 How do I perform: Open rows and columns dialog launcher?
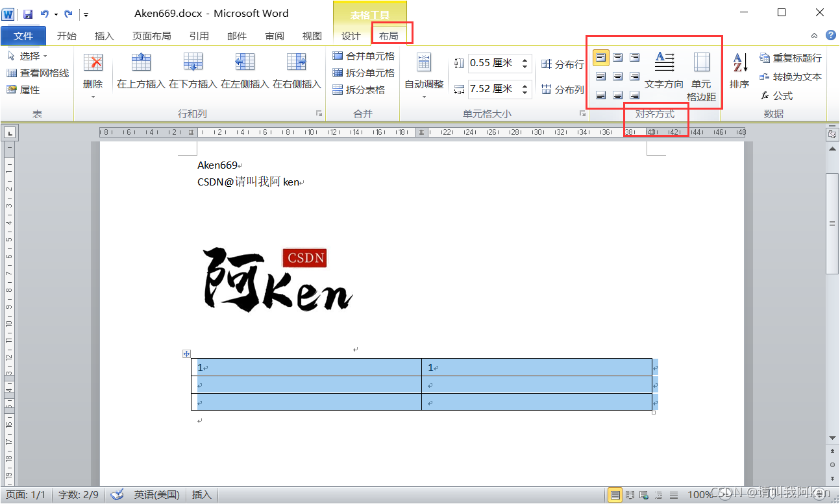pos(319,114)
